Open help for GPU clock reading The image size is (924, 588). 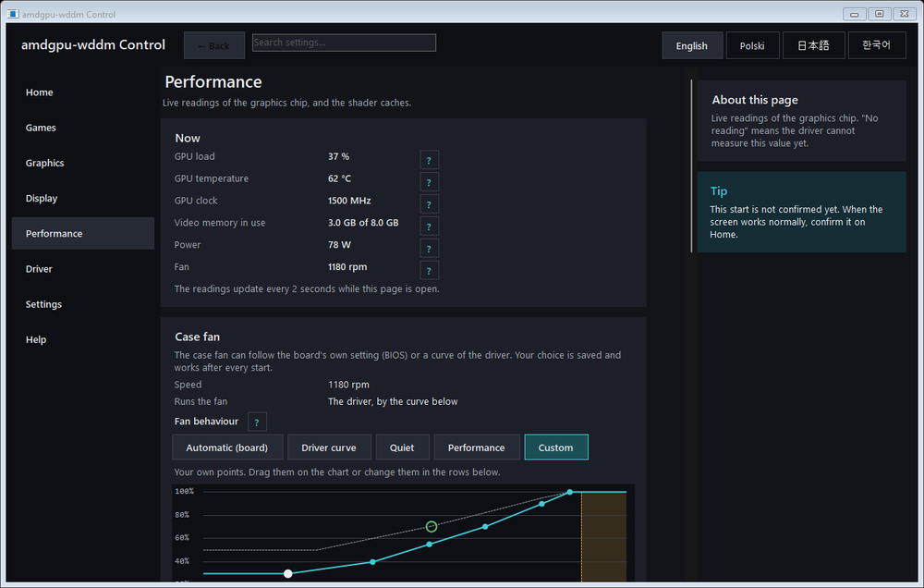click(429, 204)
